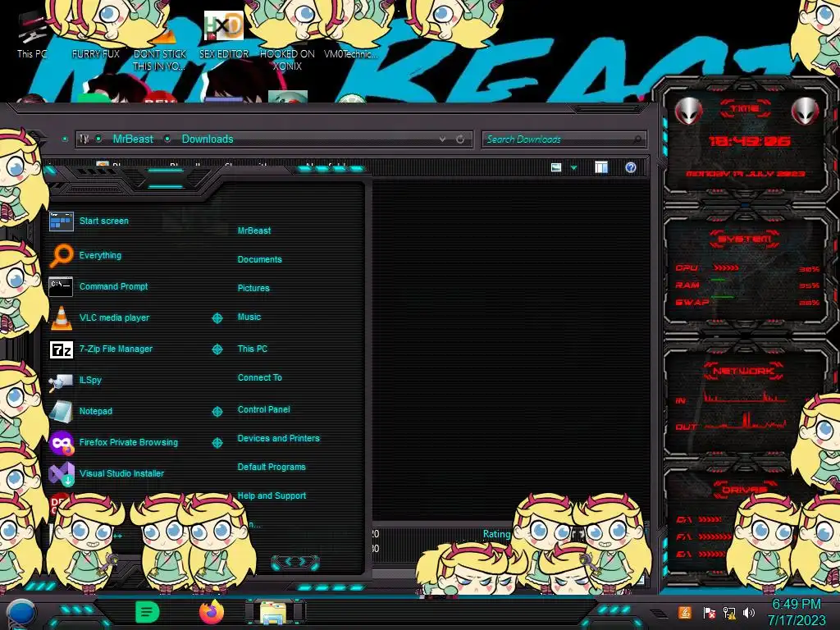This screenshot has height=630, width=840.
Task: Open Action Center flag tray icon
Action: (x=709, y=612)
